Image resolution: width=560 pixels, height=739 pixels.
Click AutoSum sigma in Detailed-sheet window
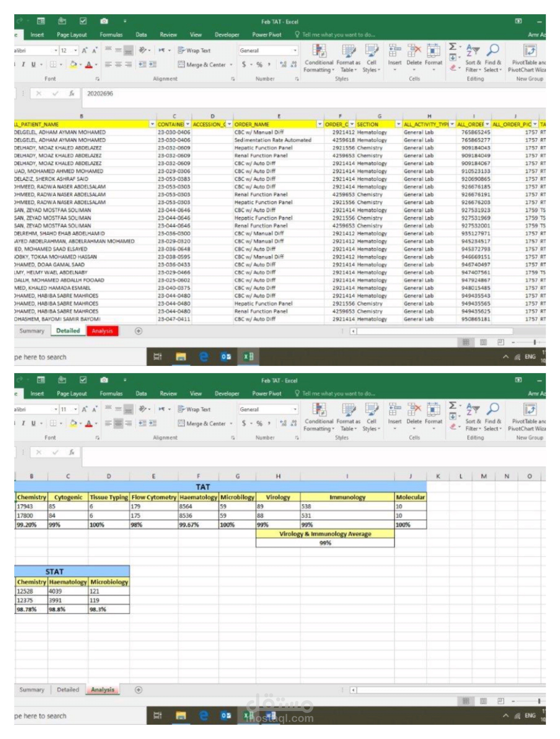(x=453, y=46)
